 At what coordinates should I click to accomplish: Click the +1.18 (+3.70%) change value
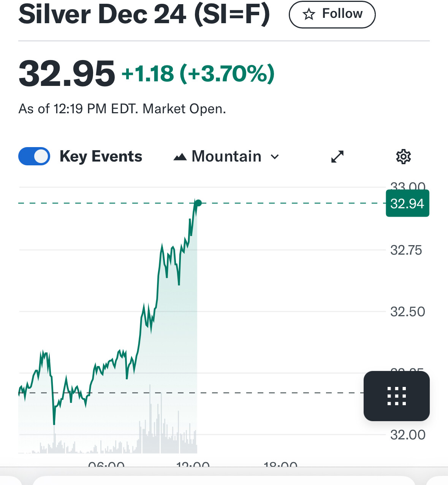(198, 73)
